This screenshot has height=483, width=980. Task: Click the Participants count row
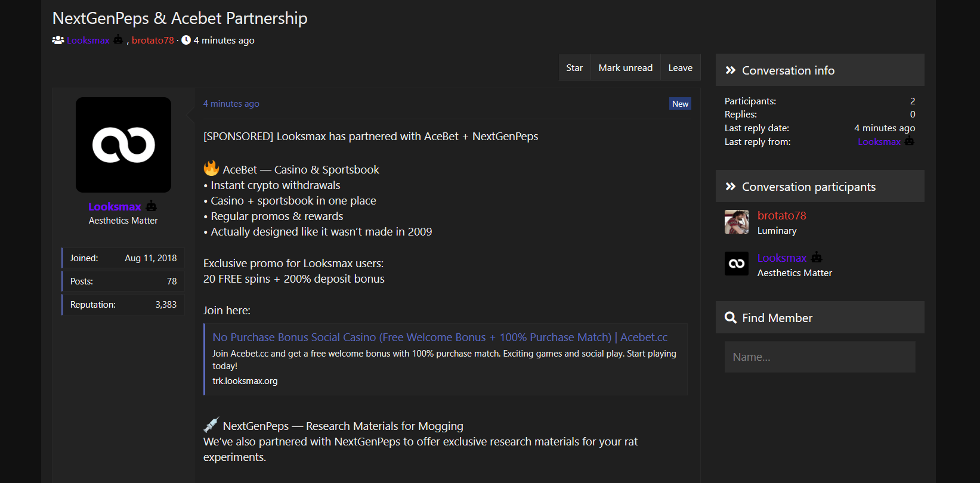[x=820, y=101]
